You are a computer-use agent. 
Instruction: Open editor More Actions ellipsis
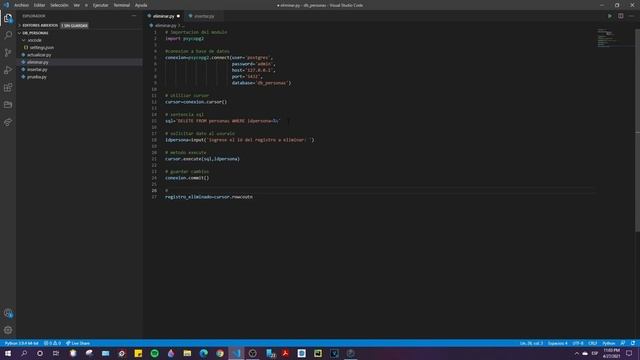[631, 16]
